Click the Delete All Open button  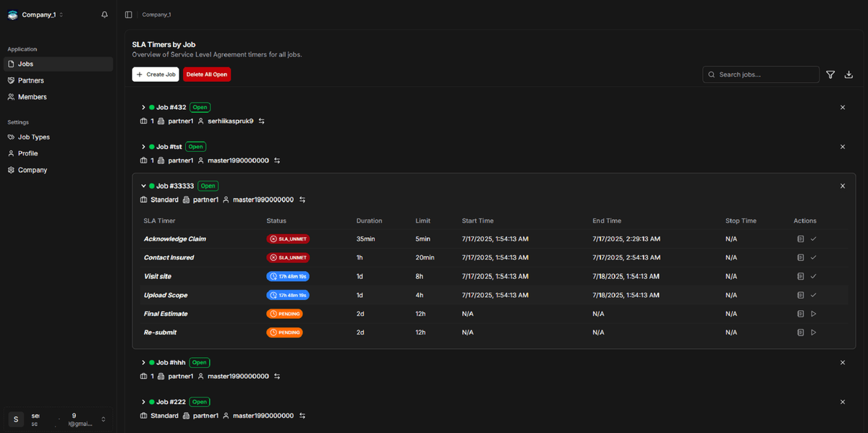point(207,74)
